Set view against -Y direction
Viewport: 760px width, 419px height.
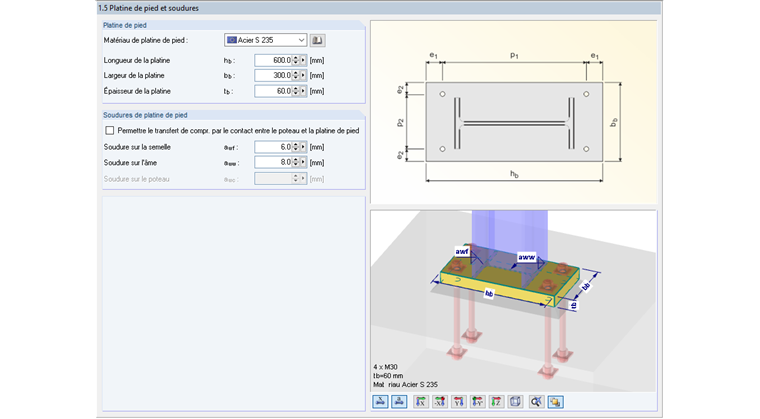[x=477, y=402]
